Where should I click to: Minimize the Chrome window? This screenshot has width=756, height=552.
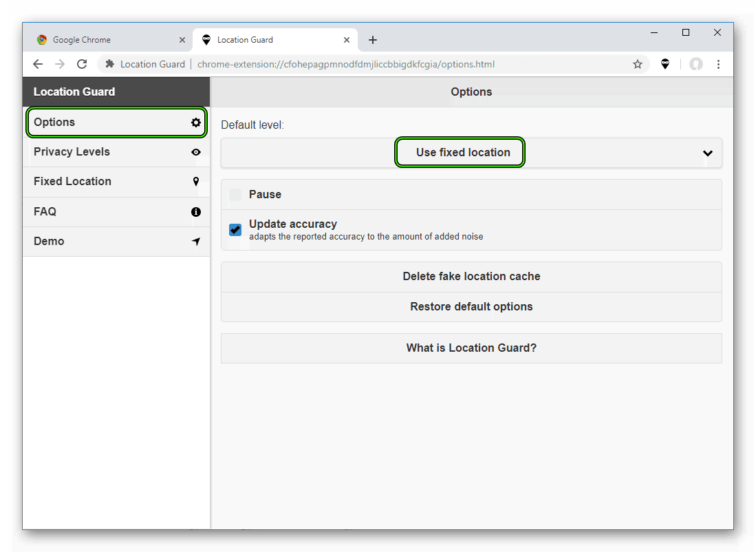click(654, 32)
